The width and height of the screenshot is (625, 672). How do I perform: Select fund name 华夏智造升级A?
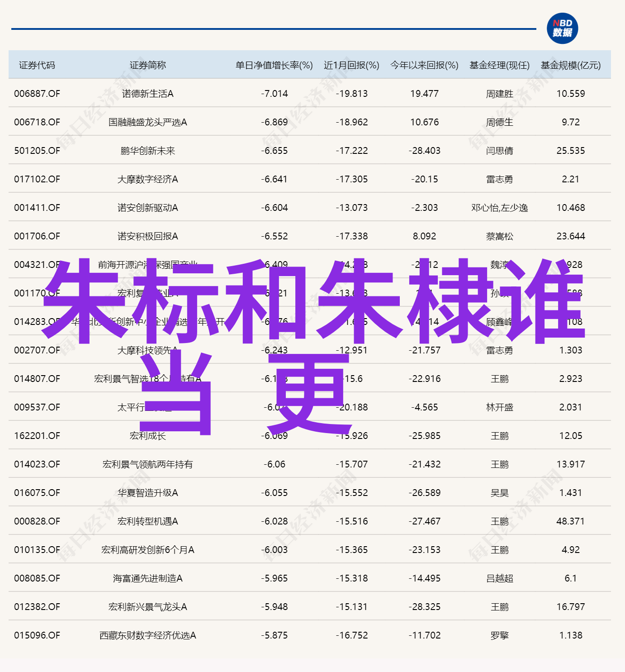click(x=148, y=493)
